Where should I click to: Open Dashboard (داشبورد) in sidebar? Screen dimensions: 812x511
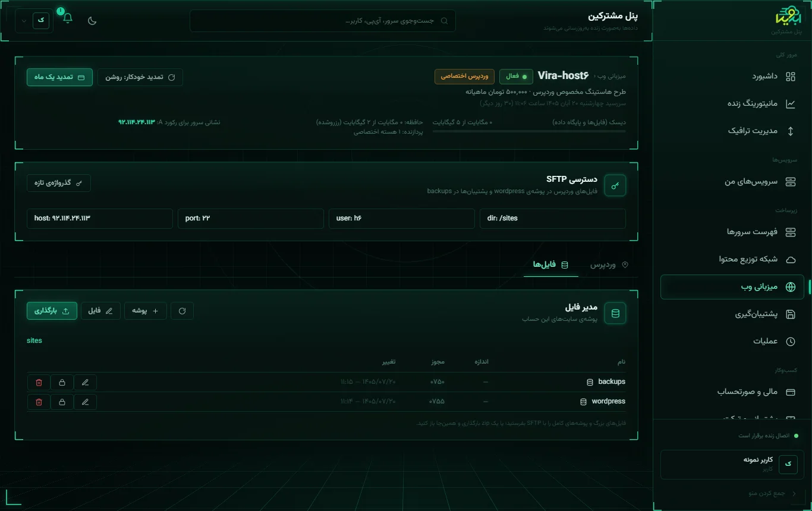pyautogui.click(x=732, y=76)
